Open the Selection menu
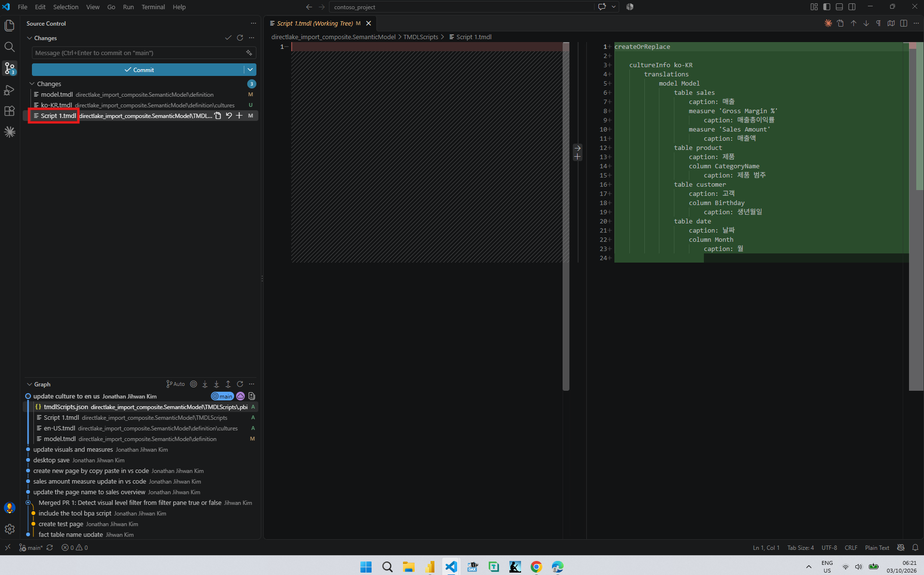924x575 pixels. 66,7
